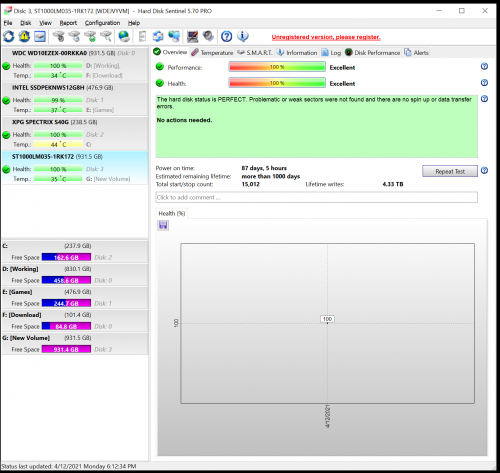The height and width of the screenshot is (473, 500).
Task: Click the 100 data point on health graph
Action: [327, 319]
